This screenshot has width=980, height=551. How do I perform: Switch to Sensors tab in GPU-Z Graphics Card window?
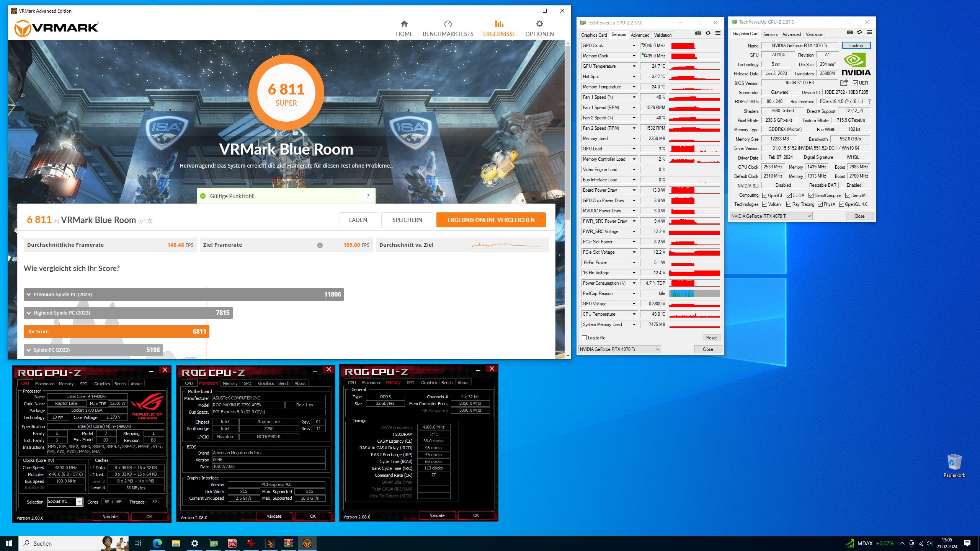coord(770,34)
